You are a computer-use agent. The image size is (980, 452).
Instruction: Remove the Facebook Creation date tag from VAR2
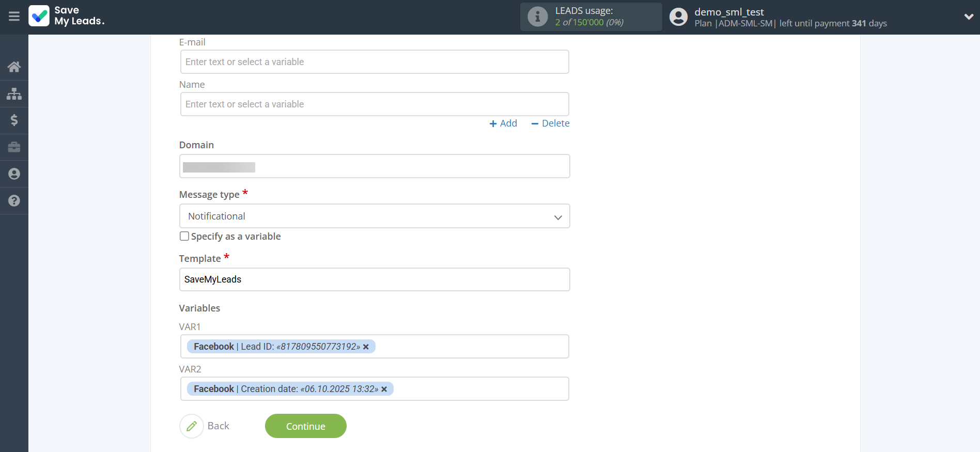coord(384,389)
